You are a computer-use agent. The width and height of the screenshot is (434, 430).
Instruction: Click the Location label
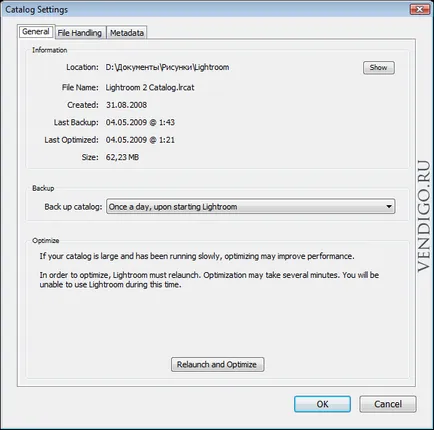pos(82,67)
